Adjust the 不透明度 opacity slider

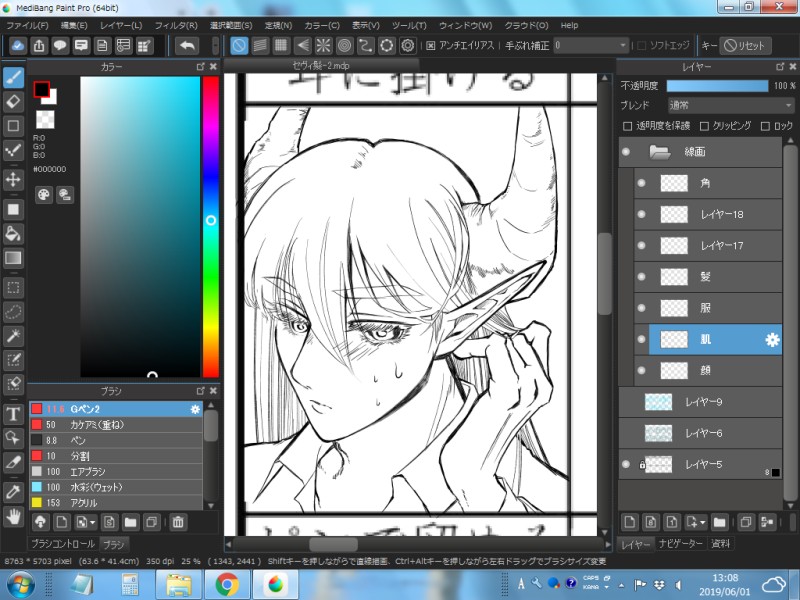click(x=717, y=86)
